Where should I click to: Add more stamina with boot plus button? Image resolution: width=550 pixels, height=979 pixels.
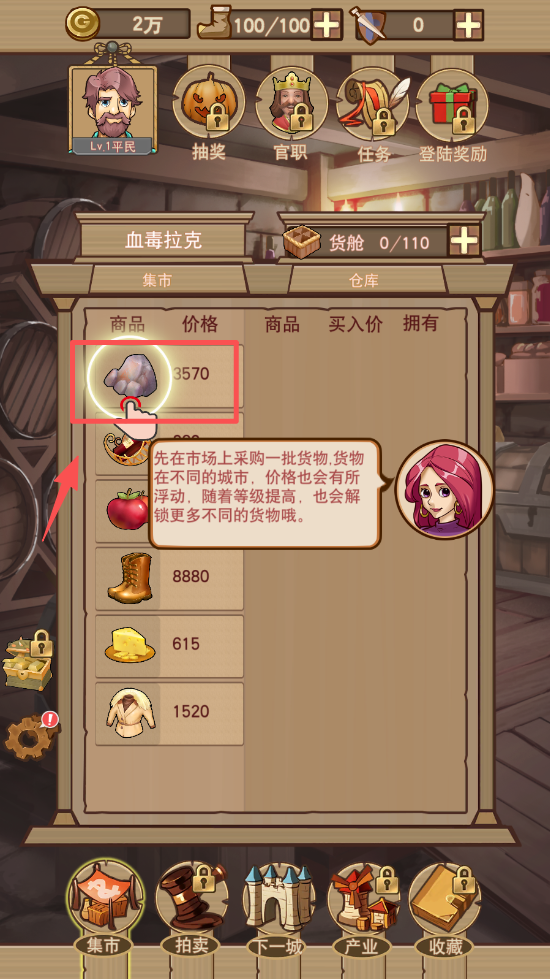(x=327, y=25)
